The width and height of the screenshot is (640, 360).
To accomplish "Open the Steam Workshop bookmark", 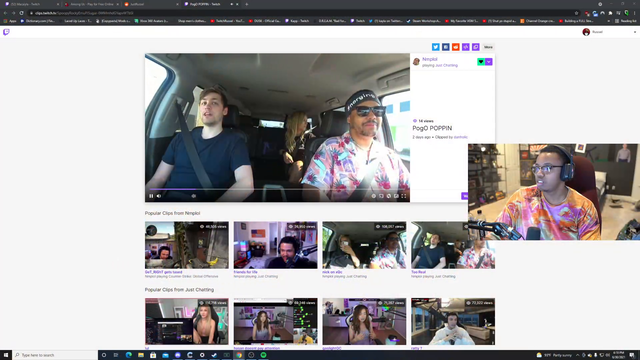I will (423, 21).
